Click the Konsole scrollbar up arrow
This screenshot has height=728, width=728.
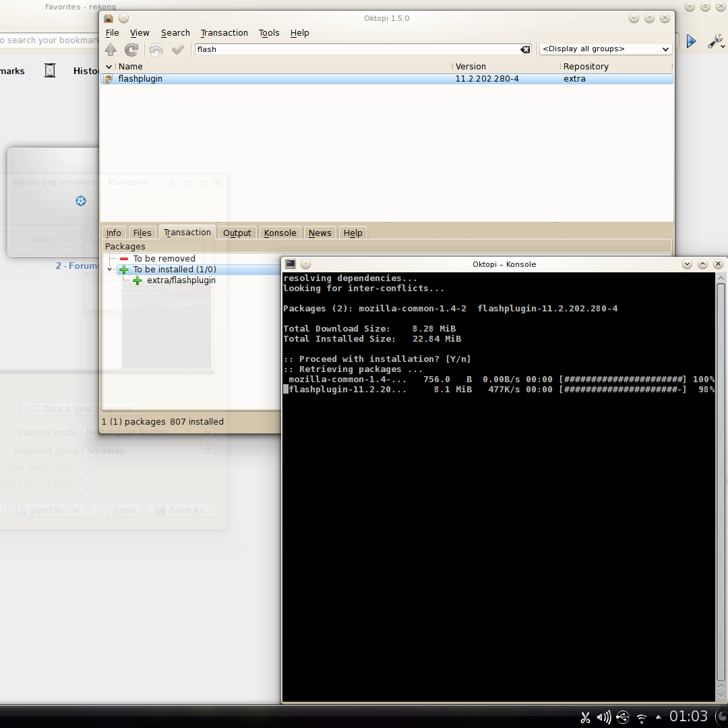[x=721, y=278]
